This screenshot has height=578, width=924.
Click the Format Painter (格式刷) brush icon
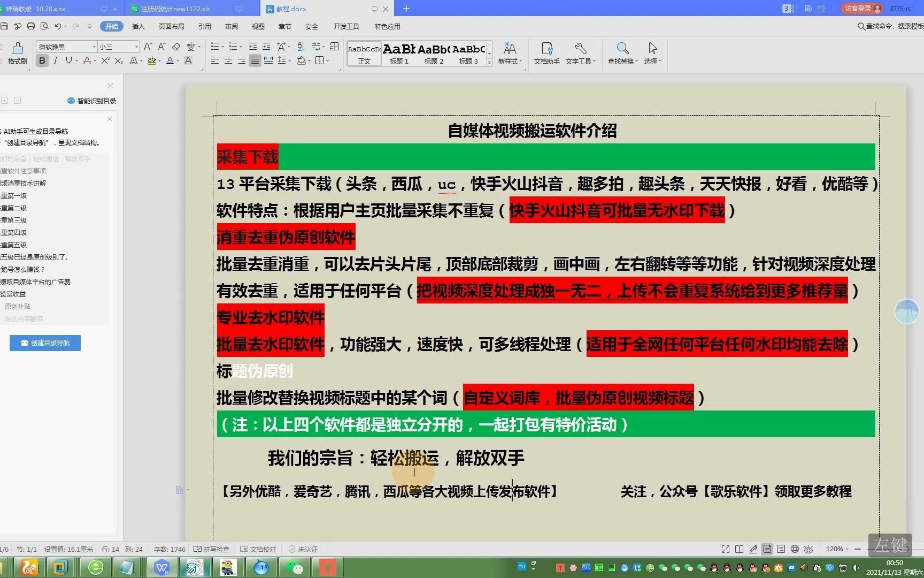click(18, 48)
